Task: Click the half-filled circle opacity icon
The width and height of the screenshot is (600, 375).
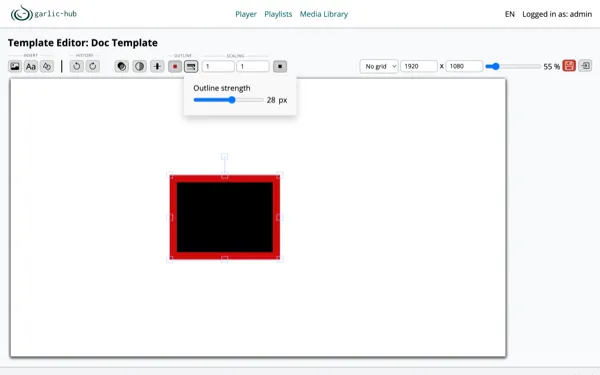Action: coord(140,66)
